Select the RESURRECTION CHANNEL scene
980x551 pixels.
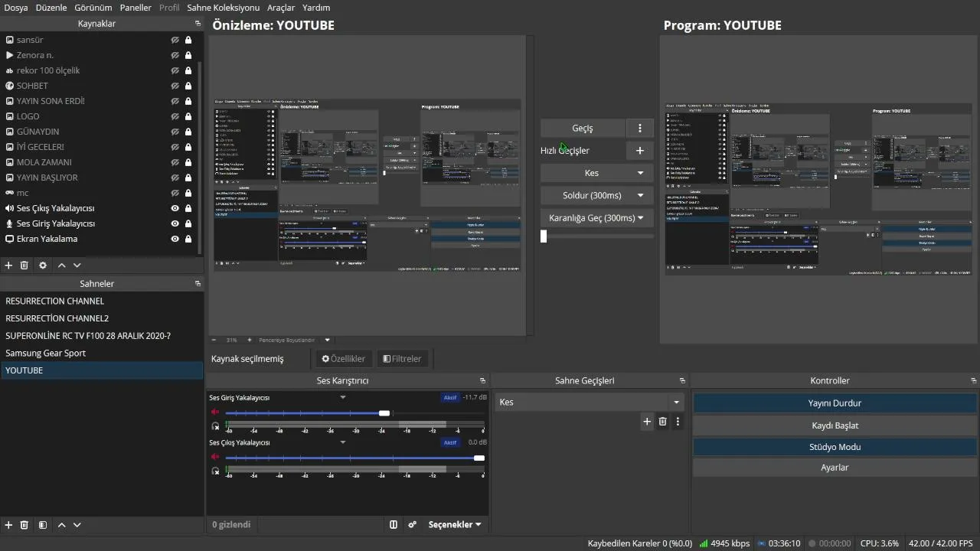pos(102,302)
